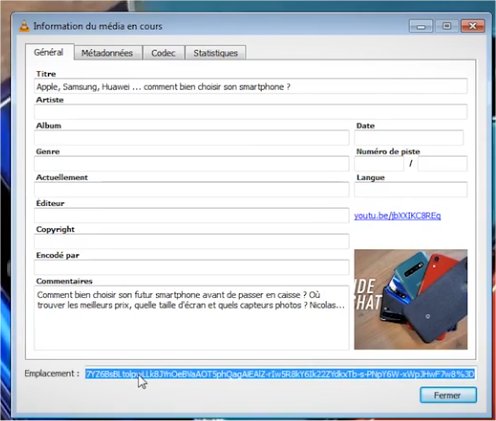The width and height of the screenshot is (496, 421).
Task: Click the VLC cone icon in title bar
Action: pyautogui.click(x=24, y=26)
